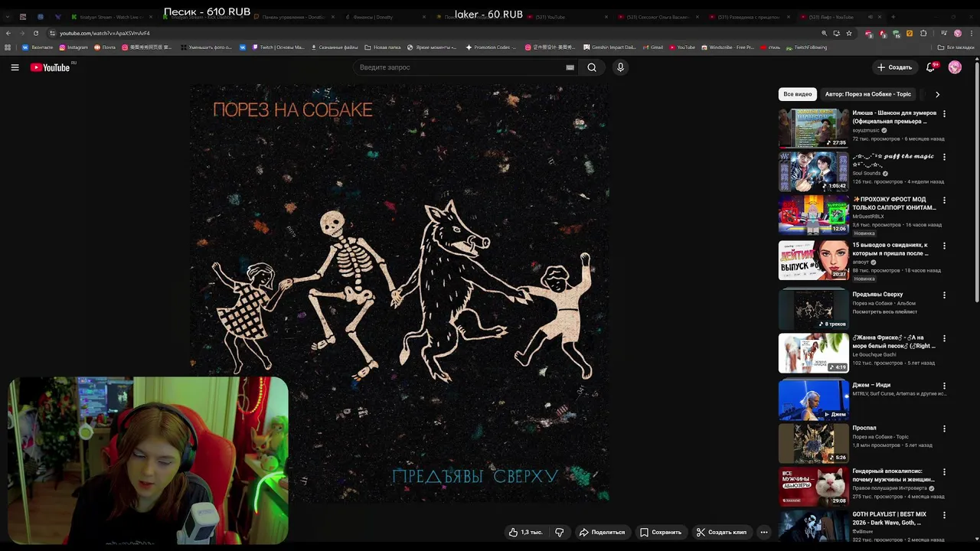
Task: Open Все закладки folder
Action: [x=956, y=47]
